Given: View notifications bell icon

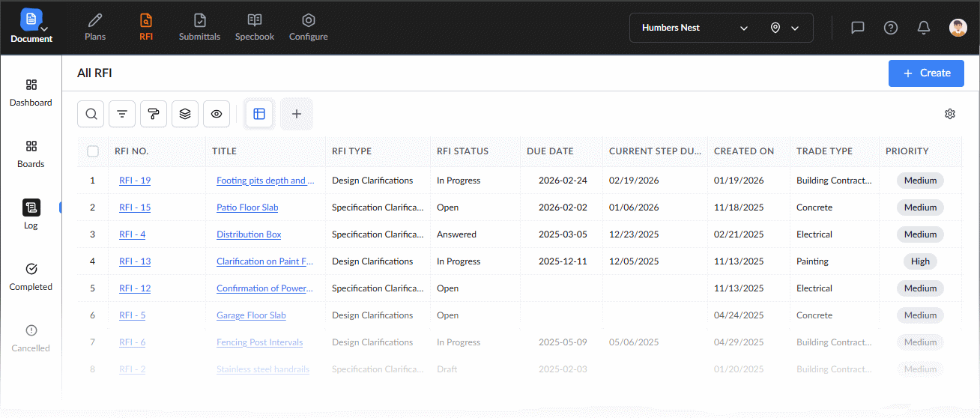Looking at the screenshot, I should click(x=924, y=28).
